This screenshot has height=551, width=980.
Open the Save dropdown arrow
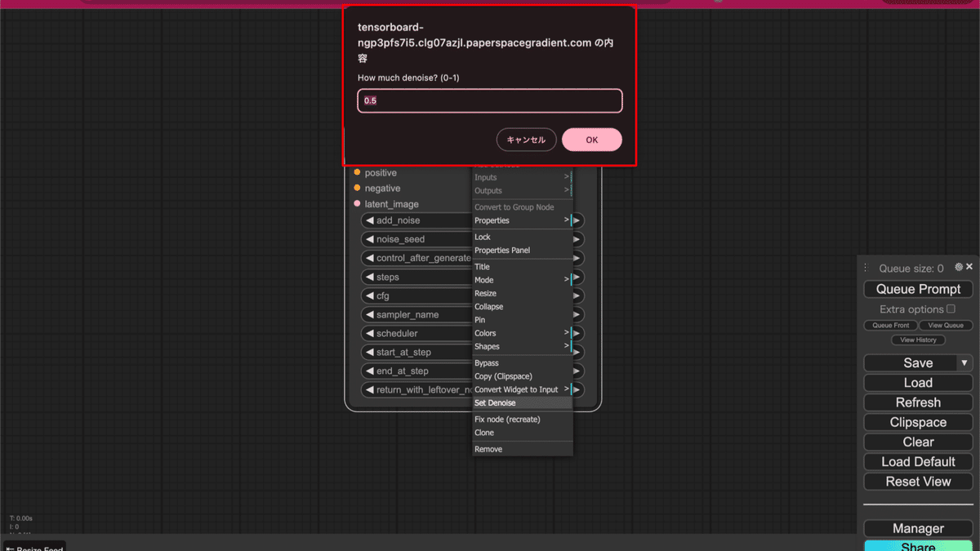[x=964, y=363]
